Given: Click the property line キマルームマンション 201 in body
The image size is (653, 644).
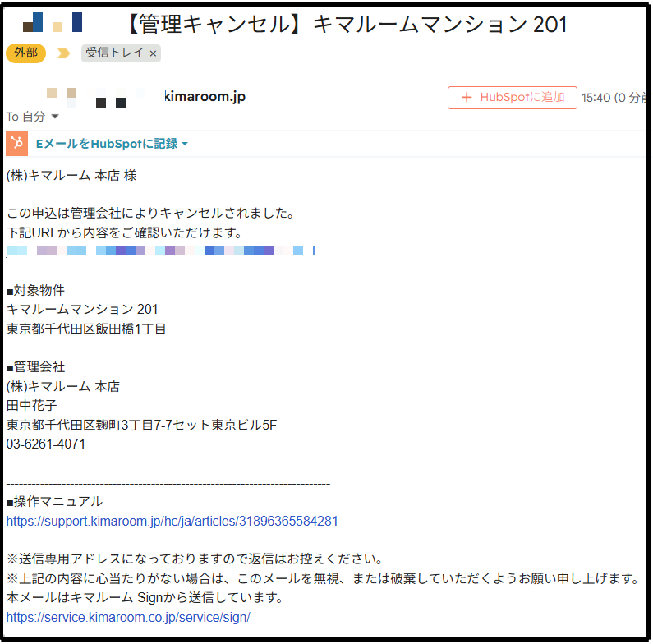Looking at the screenshot, I should click(x=82, y=309).
